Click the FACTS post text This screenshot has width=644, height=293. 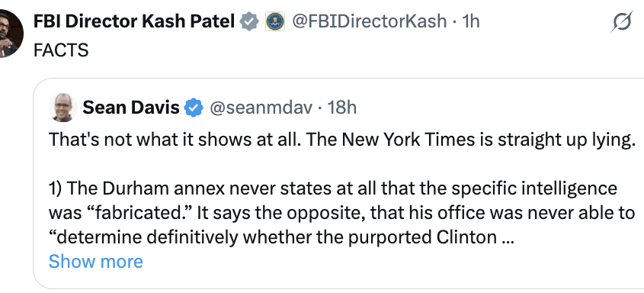(61, 50)
